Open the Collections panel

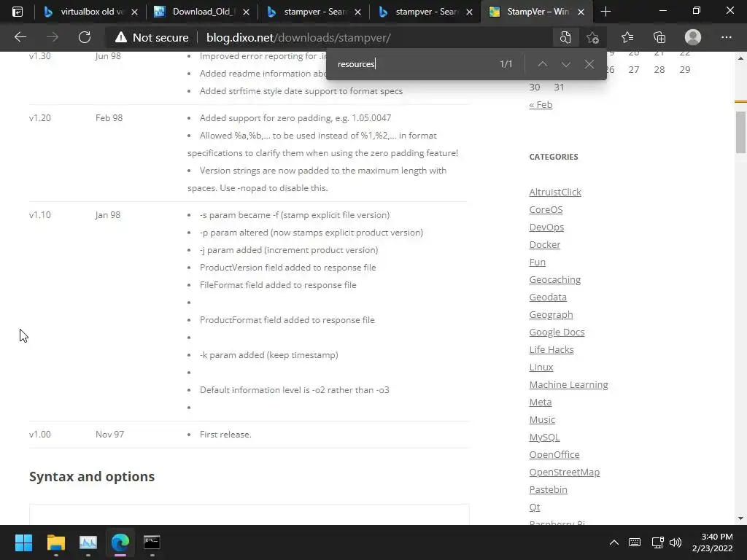click(x=659, y=37)
